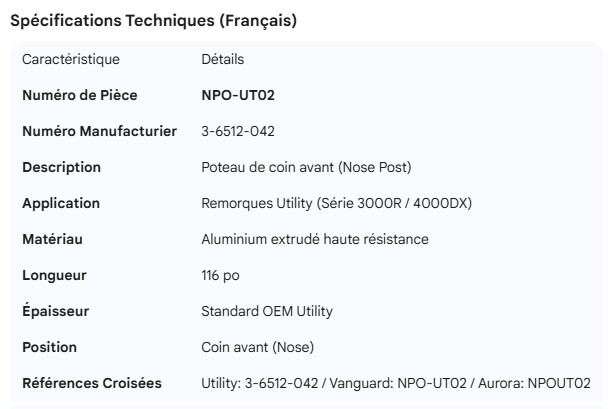Click the bold NPO-UT02 part number value
The width and height of the screenshot is (612, 409).
pos(238,96)
